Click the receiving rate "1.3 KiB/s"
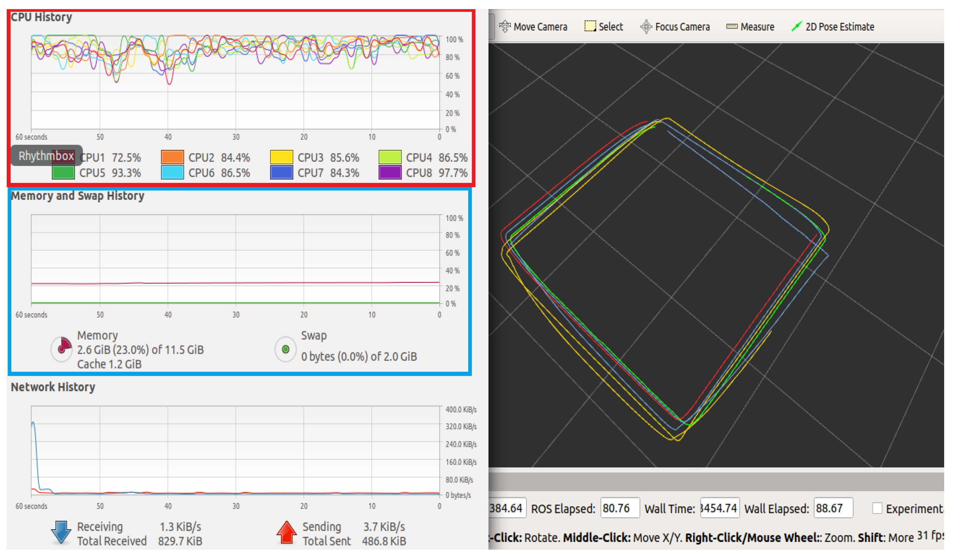The height and width of the screenshot is (560, 953). [x=180, y=526]
